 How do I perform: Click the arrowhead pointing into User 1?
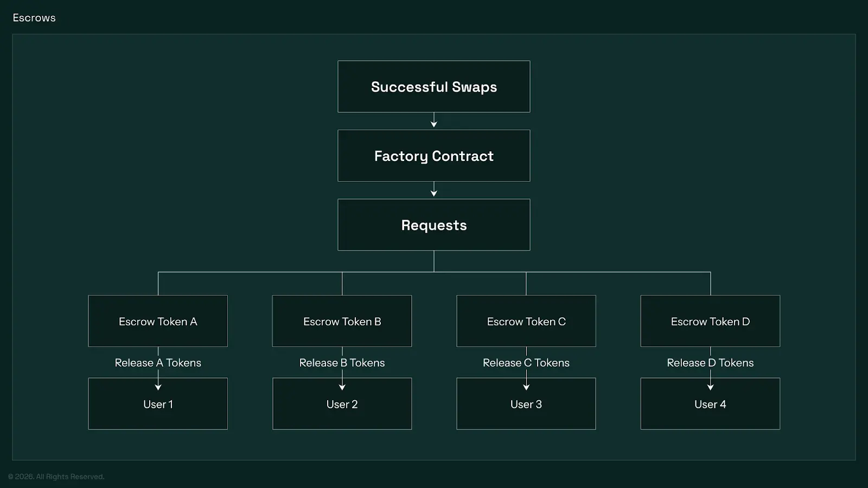coord(158,387)
